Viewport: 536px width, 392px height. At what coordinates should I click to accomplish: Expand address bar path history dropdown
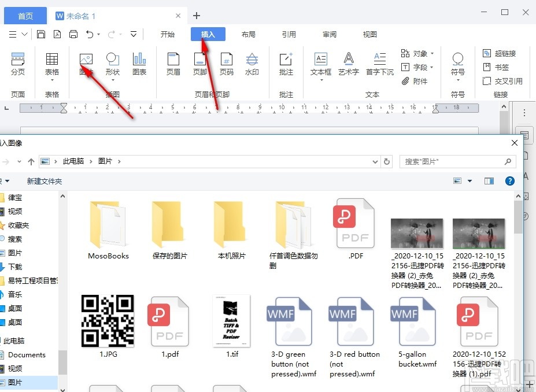[375, 162]
